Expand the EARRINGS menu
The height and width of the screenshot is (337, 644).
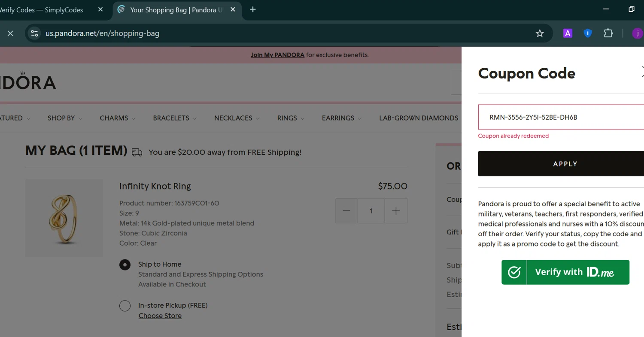tap(342, 118)
